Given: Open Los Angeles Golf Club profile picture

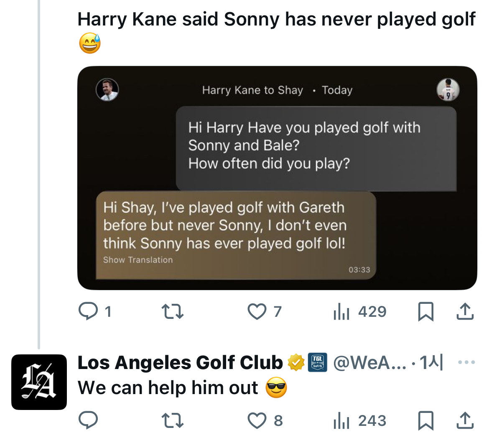Looking at the screenshot, I should (x=39, y=382).
